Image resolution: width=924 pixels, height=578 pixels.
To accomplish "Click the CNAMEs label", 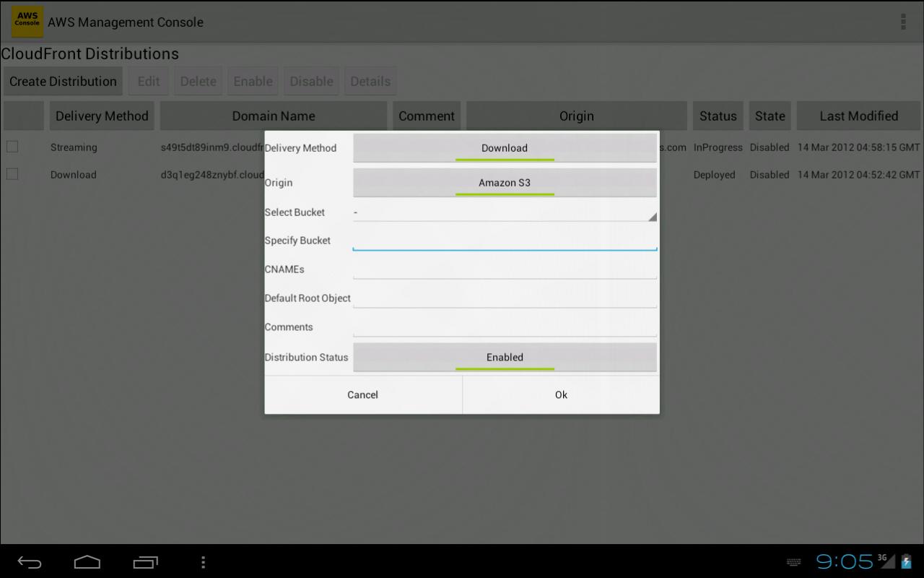I will click(284, 269).
